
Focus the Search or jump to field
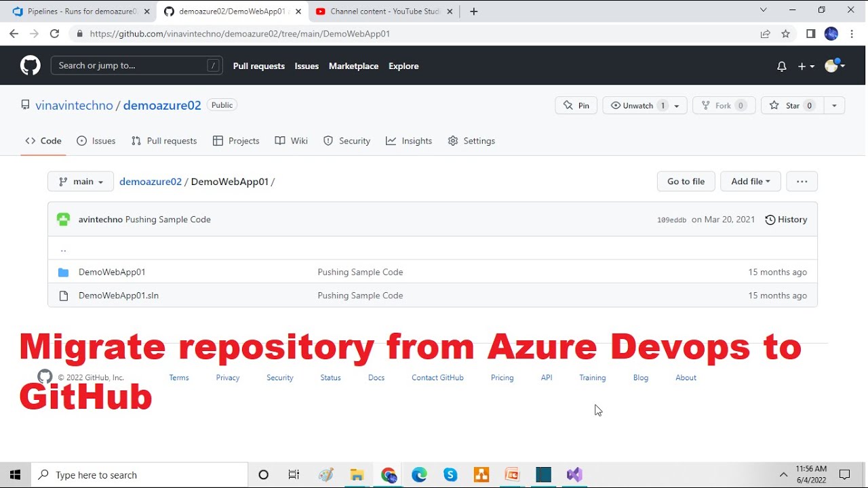tap(137, 66)
